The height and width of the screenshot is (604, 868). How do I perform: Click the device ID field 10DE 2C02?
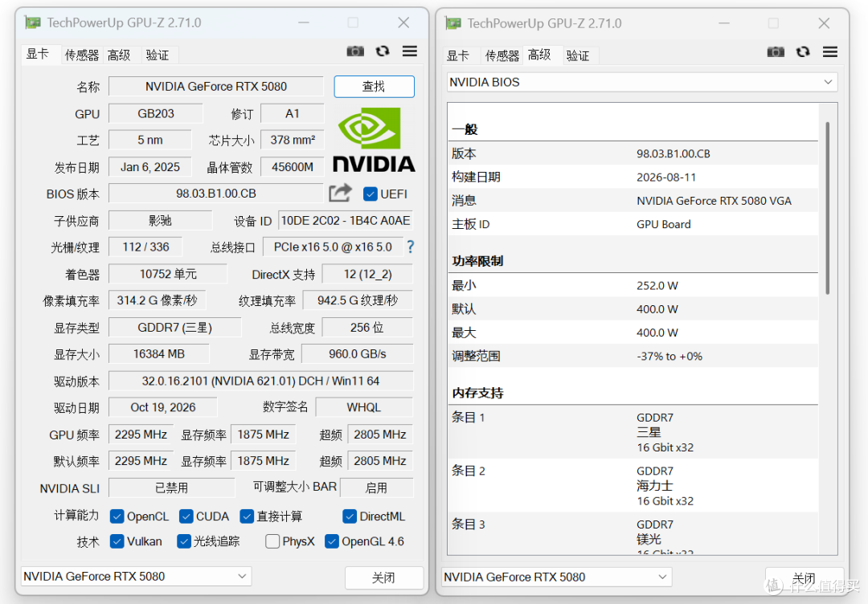pyautogui.click(x=346, y=221)
